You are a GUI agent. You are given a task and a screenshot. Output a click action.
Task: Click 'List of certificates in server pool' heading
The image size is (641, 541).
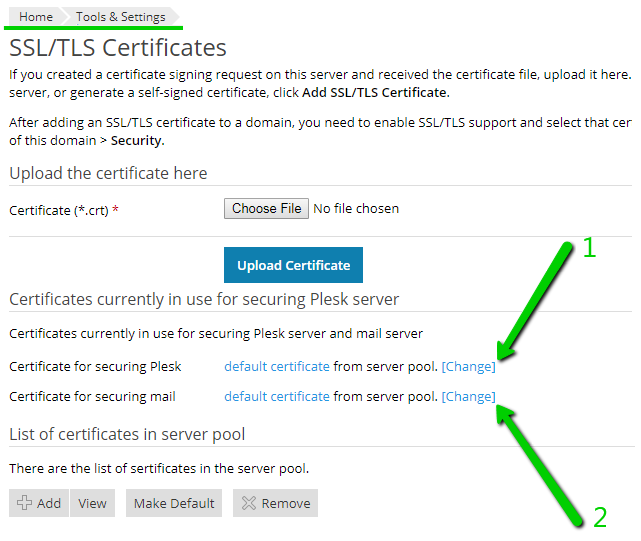127,434
